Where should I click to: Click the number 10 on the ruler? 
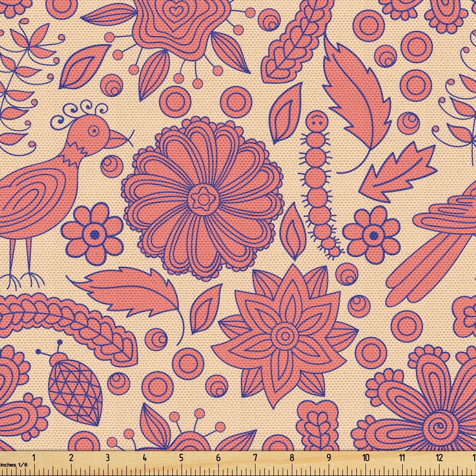366,458
